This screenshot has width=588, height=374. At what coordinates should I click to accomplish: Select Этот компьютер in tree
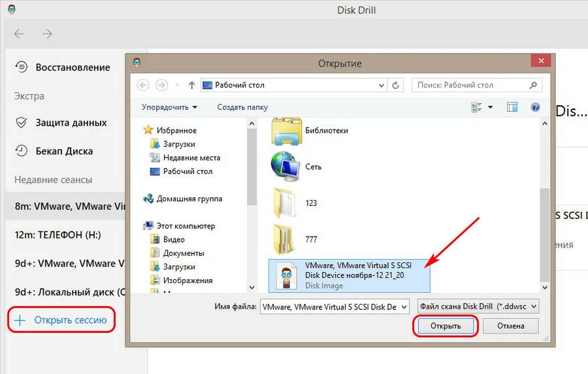pos(186,226)
